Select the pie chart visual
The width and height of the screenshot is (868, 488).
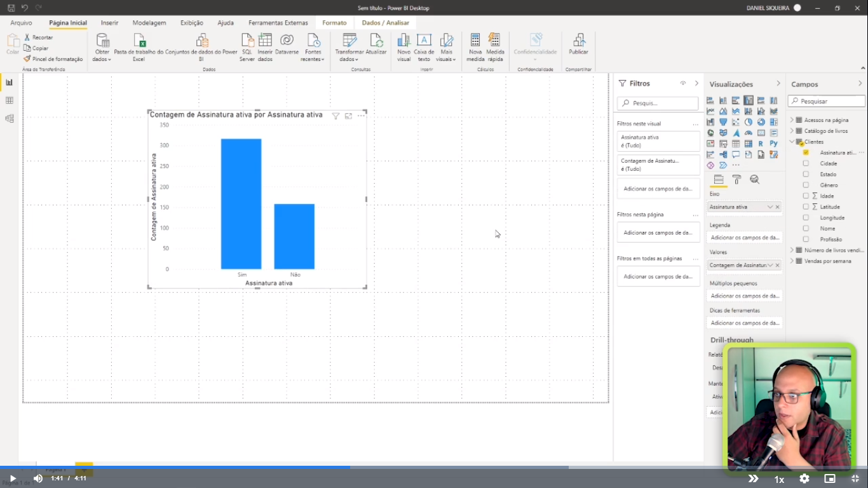[749, 122]
